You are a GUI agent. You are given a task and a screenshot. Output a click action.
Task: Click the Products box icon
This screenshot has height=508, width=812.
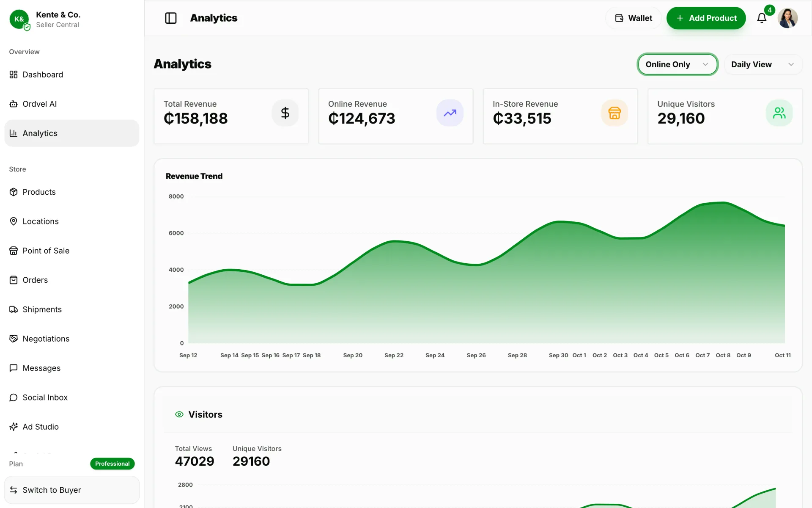pyautogui.click(x=14, y=192)
